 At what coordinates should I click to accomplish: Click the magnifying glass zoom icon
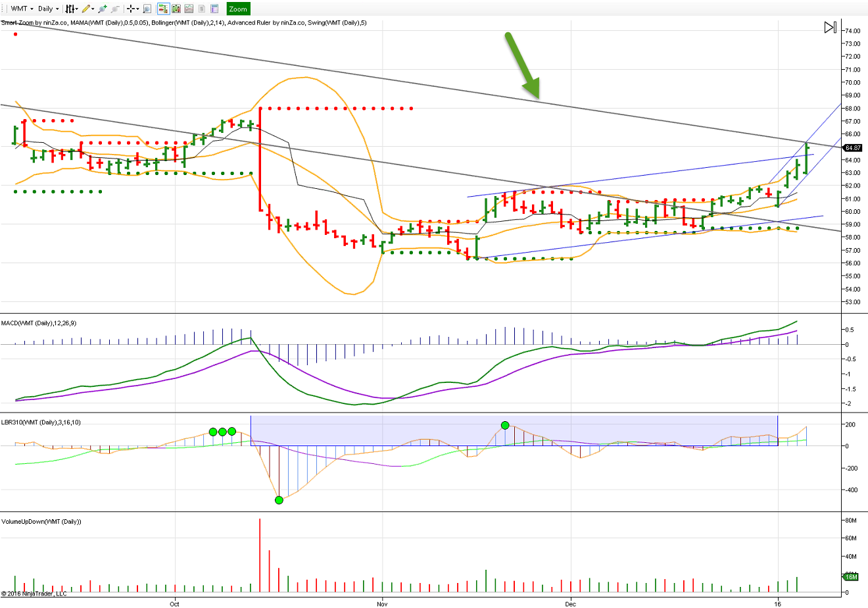147,9
